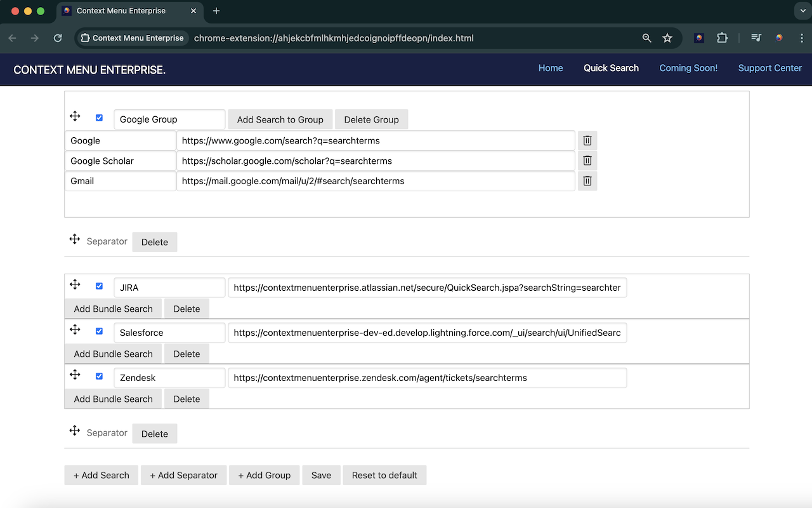Image resolution: width=812 pixels, height=508 pixels.
Task: Open the media controls icon in the toolbar
Action: tap(756, 38)
